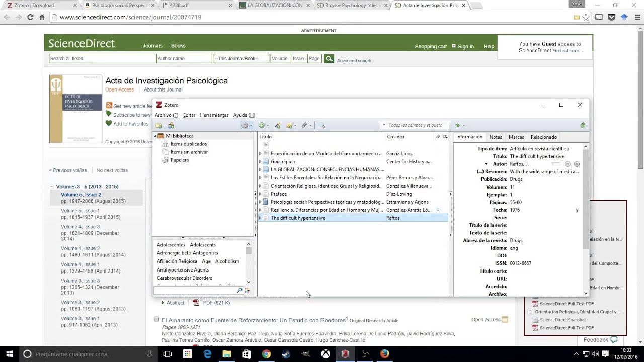Viewport: 644px width, 362px height.
Task: Switch to the 4288.pdf browser tab
Action: 197,5
